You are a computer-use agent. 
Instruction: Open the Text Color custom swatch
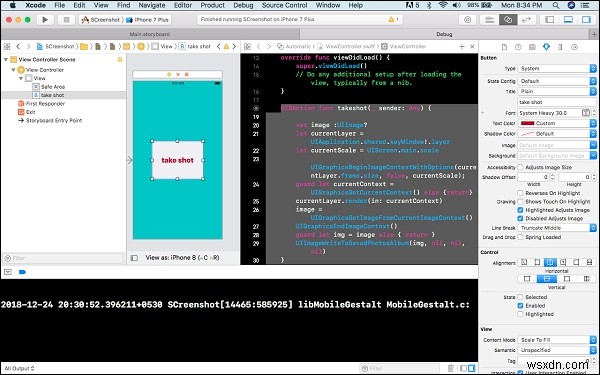[x=527, y=123]
